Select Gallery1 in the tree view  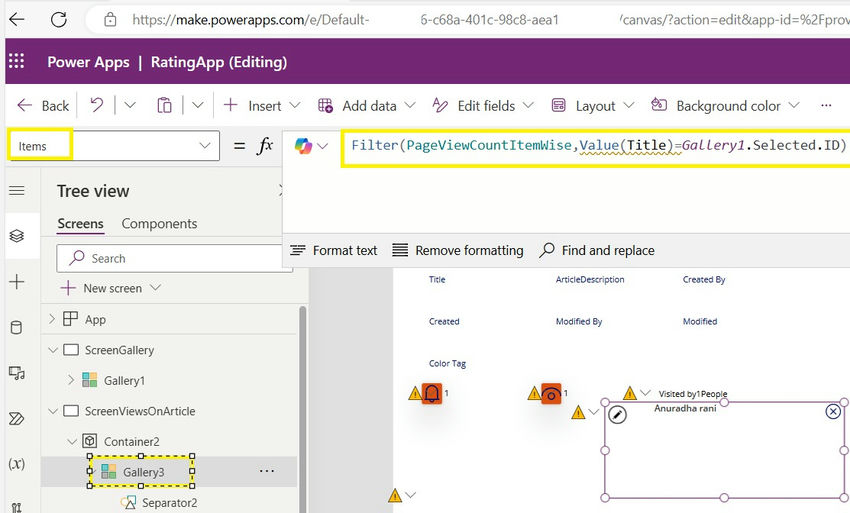click(x=125, y=381)
